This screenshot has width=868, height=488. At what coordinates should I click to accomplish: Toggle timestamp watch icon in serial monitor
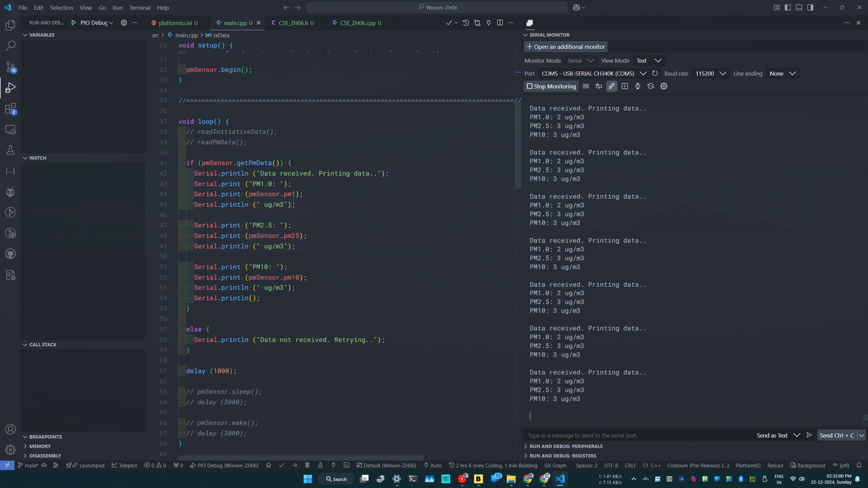[x=638, y=86]
